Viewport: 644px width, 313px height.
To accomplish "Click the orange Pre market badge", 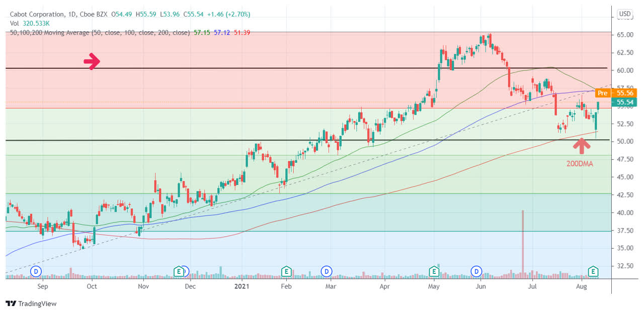I will point(603,93).
